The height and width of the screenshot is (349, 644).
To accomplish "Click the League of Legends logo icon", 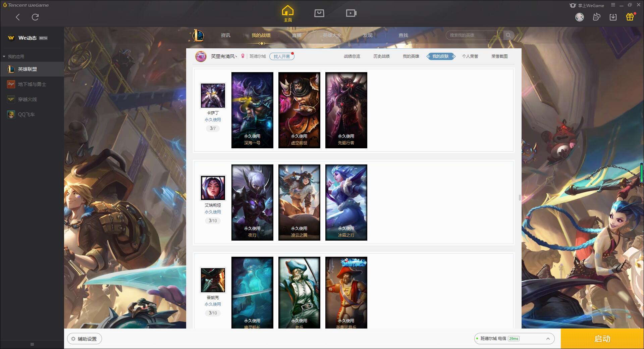I will (x=198, y=35).
